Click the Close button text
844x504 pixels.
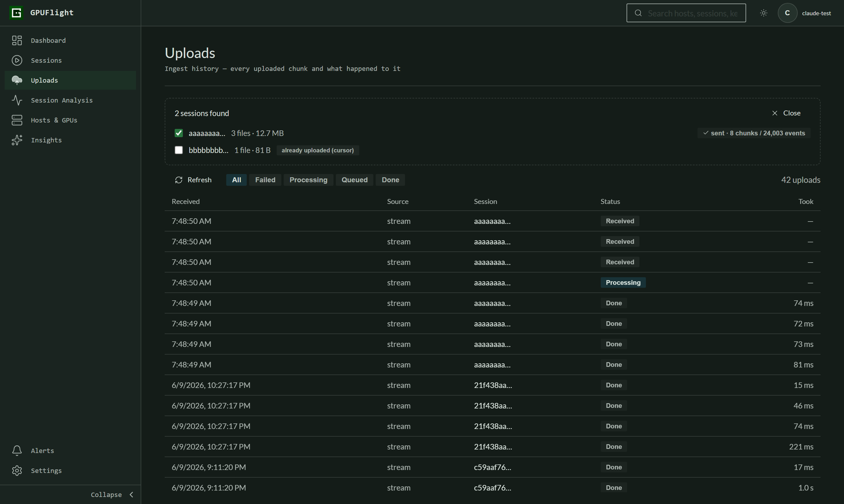pos(792,113)
